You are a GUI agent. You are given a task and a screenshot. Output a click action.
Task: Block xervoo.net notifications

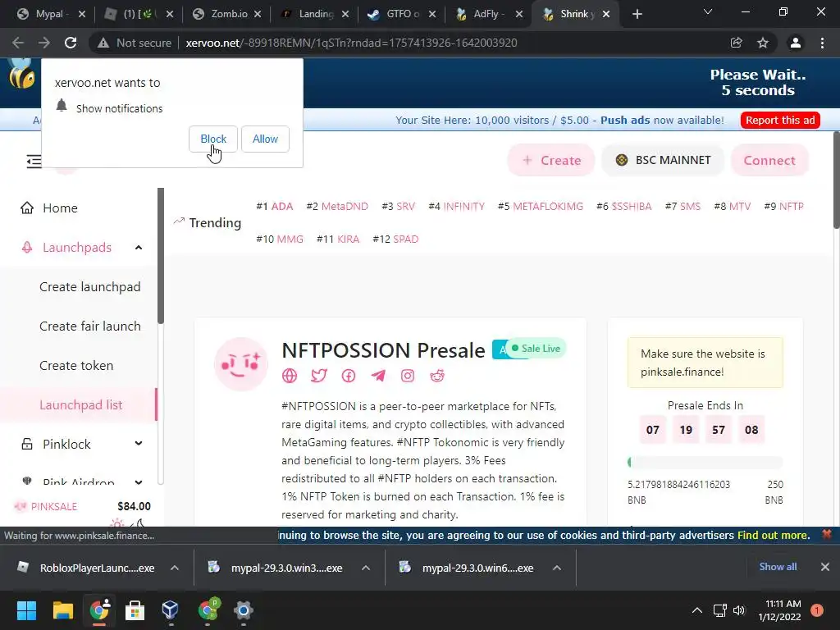click(x=213, y=139)
